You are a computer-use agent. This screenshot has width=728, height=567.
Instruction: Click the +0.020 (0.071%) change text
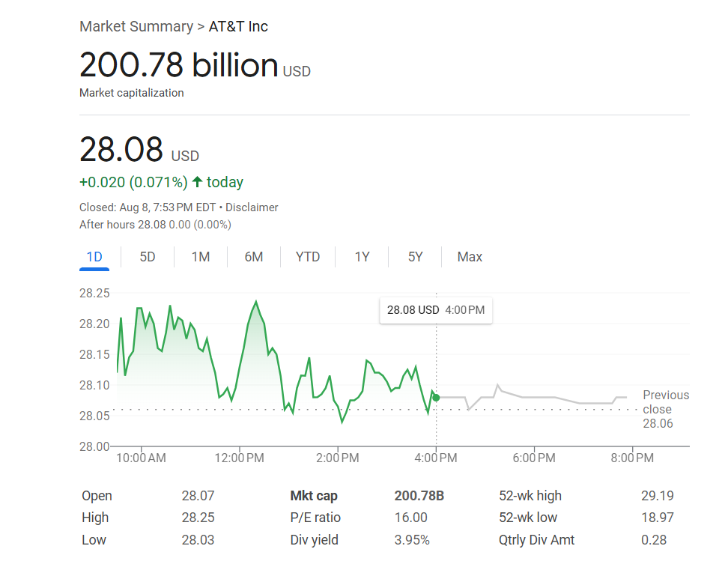[133, 182]
